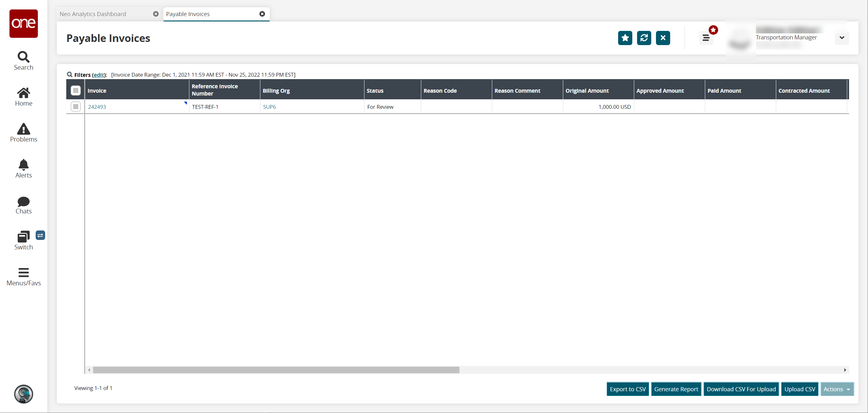Viewport: 868px width, 413px height.
Task: Open the notifications list icon
Action: click(x=706, y=38)
